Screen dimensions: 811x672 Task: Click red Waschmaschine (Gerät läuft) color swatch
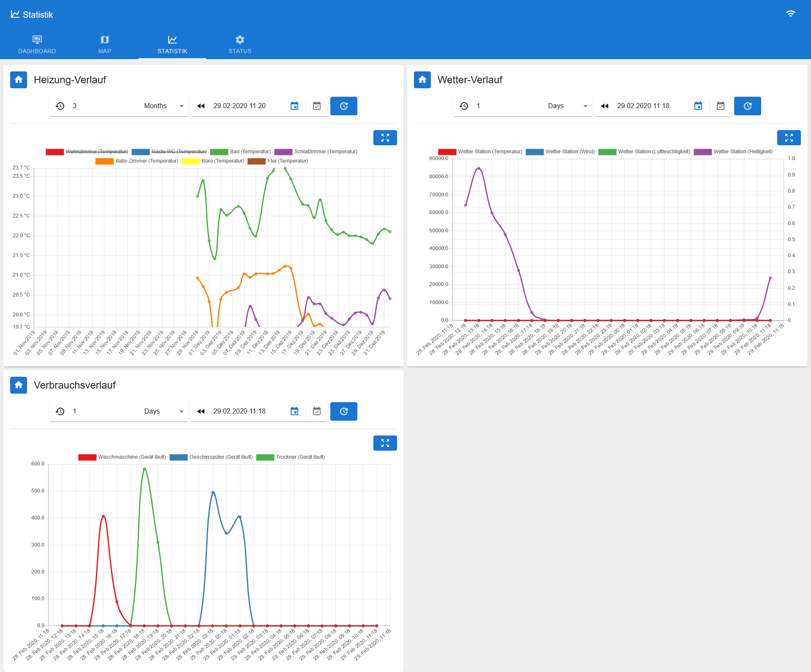[87, 457]
